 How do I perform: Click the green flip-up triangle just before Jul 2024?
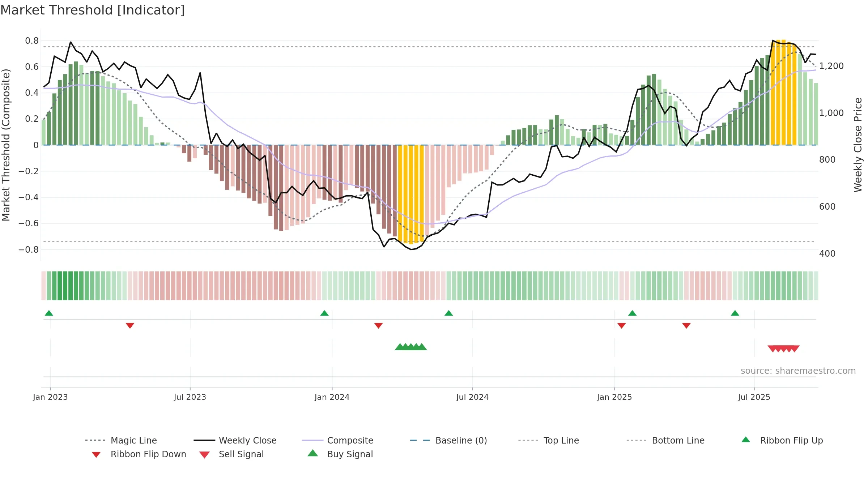point(448,313)
